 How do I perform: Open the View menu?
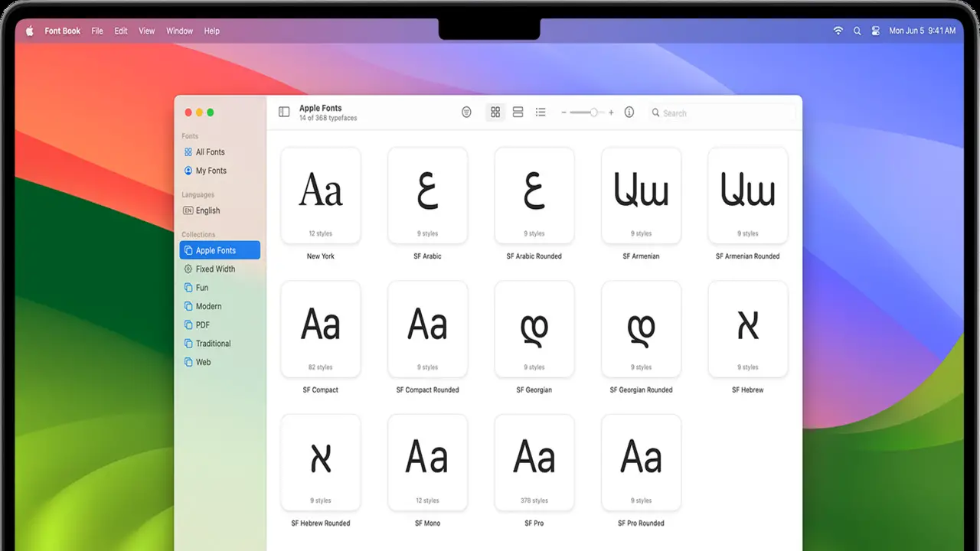(x=147, y=31)
